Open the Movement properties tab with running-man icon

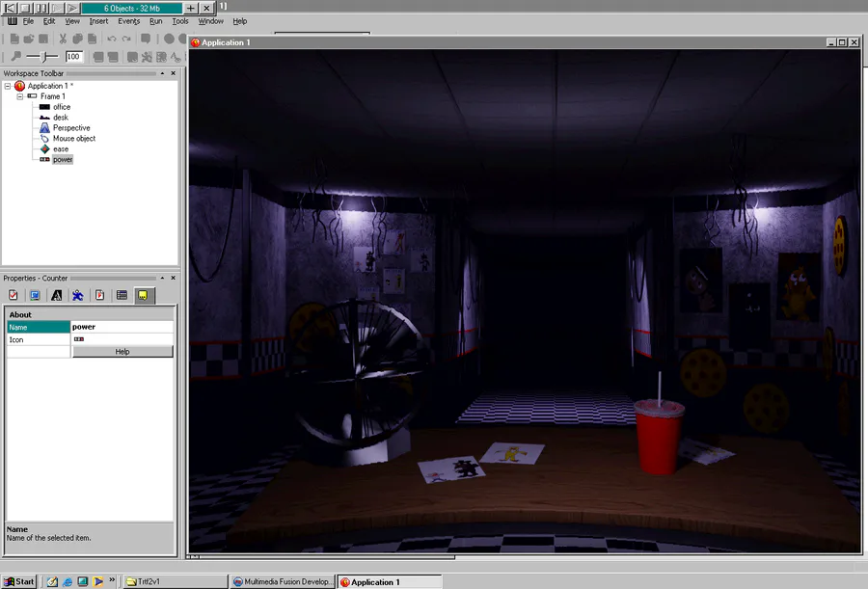click(x=78, y=296)
